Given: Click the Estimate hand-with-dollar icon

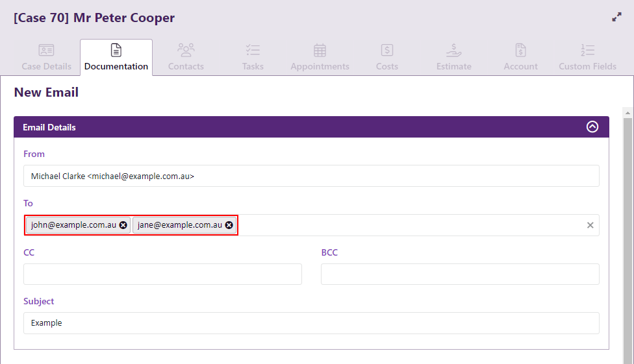Looking at the screenshot, I should [453, 50].
